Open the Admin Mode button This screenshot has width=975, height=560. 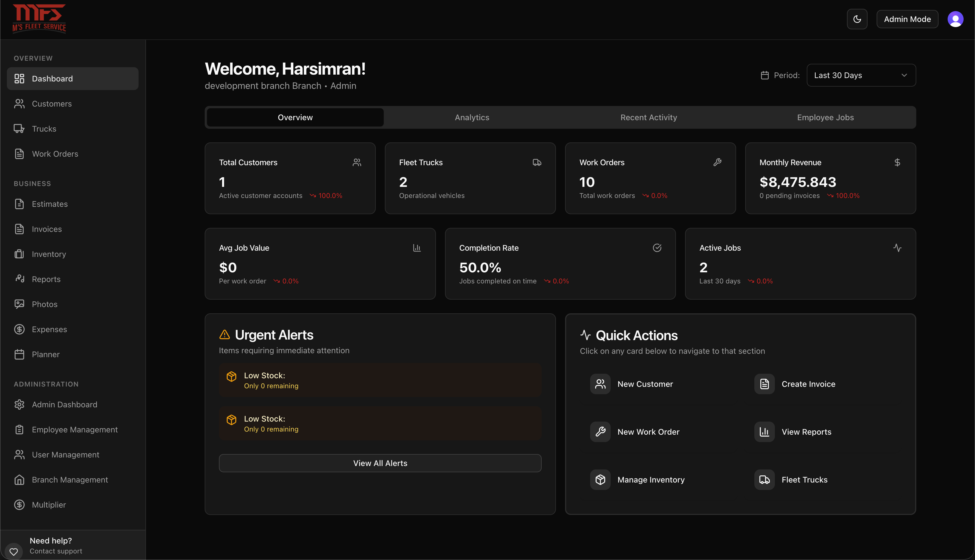[907, 19]
